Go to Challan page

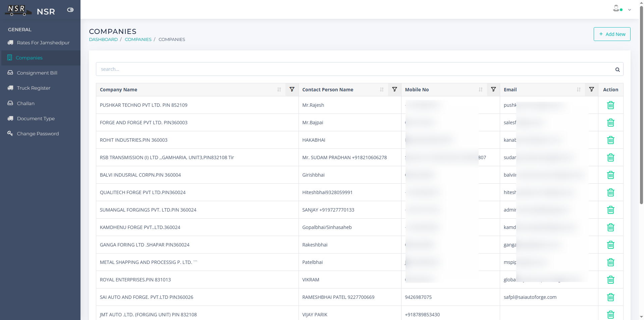click(x=40, y=103)
